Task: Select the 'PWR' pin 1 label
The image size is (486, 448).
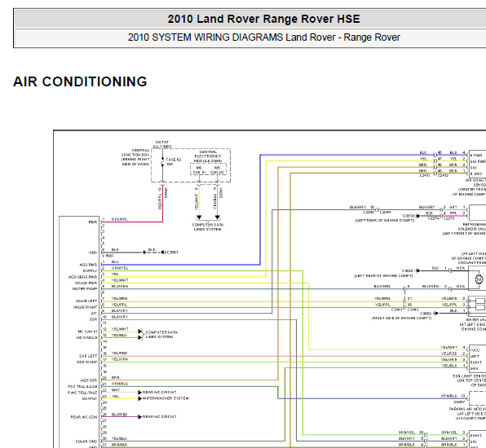Action: tap(93, 222)
